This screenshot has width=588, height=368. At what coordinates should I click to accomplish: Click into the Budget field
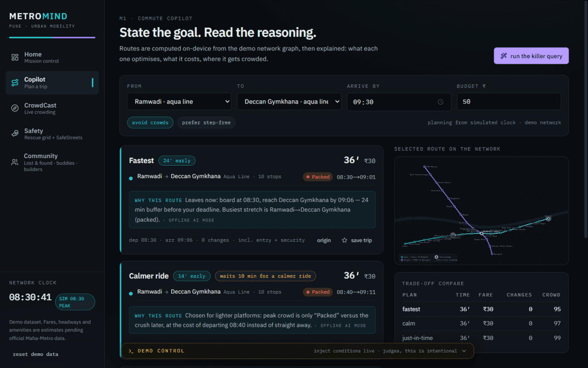(509, 102)
